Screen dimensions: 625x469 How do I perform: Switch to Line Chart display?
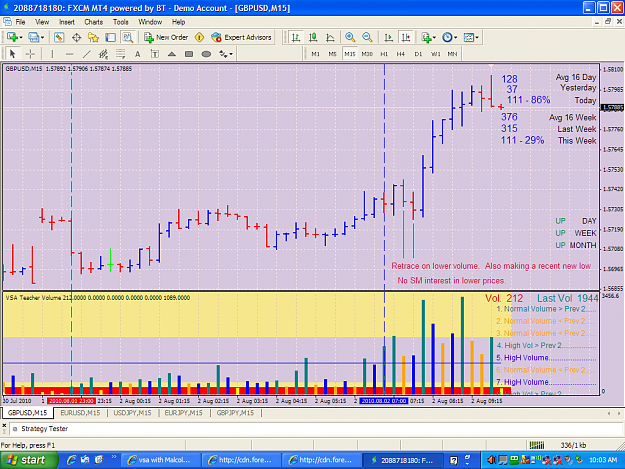(x=330, y=37)
